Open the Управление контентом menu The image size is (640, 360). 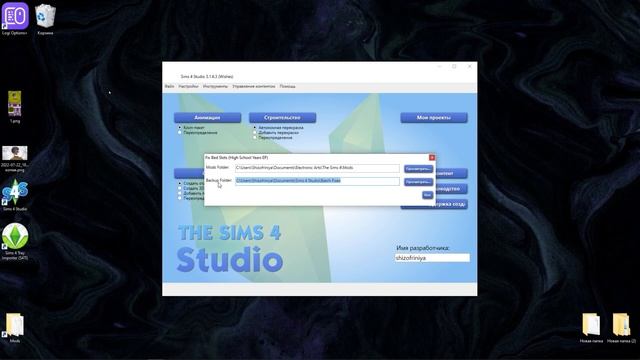click(253, 87)
